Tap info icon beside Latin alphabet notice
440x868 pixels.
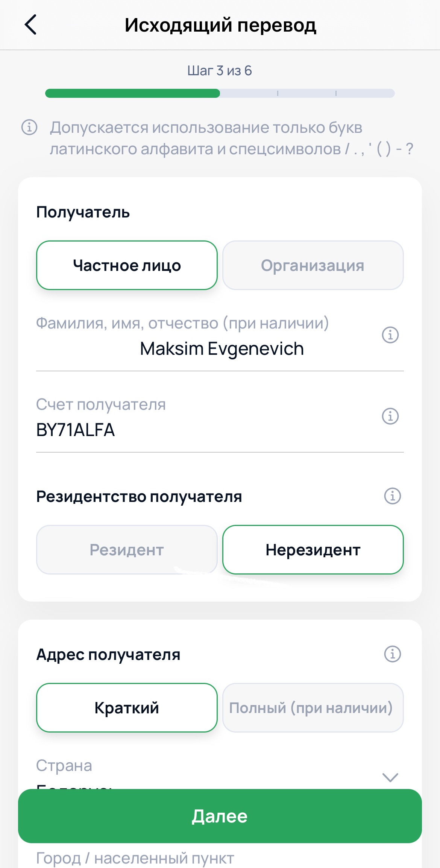tap(29, 127)
